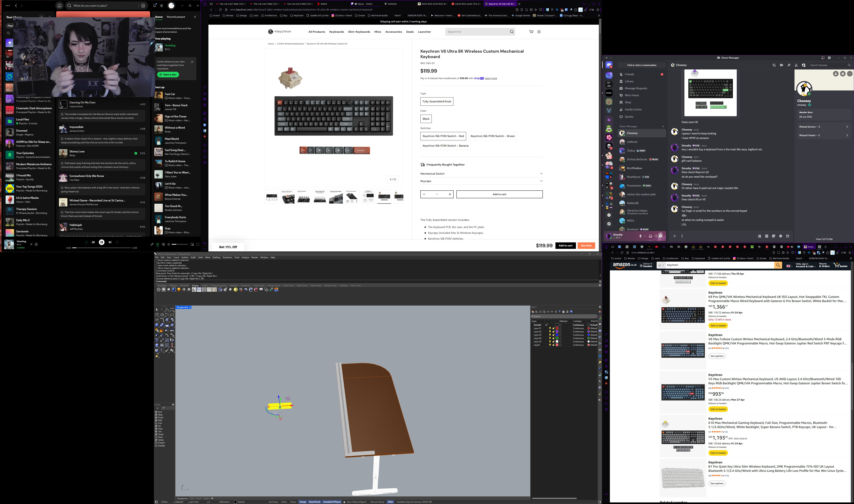The height and width of the screenshot is (504, 854).
Task: Toggle Grid Snap in Rhino status bar
Action: [273, 502]
